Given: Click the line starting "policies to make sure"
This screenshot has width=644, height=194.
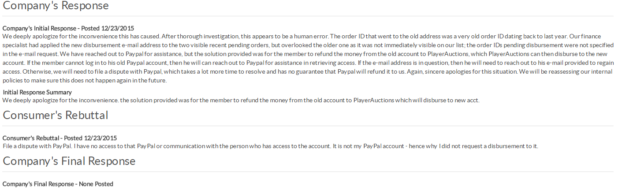Looking at the screenshot, I should coord(85,80).
